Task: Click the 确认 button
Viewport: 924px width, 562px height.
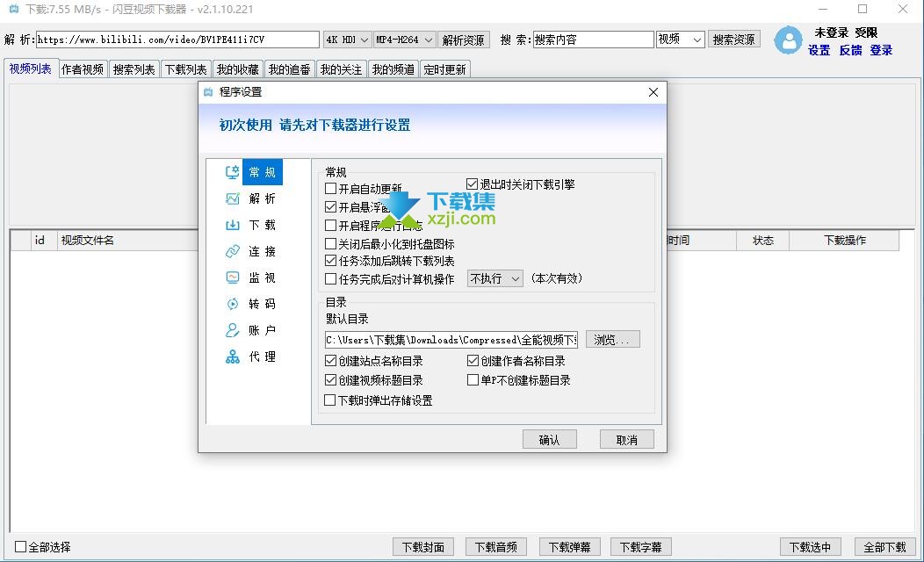Action: pos(549,439)
